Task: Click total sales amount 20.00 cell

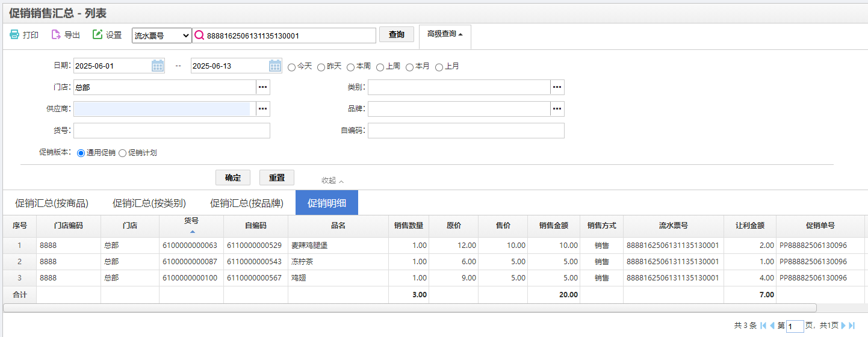Action: pyautogui.click(x=554, y=295)
